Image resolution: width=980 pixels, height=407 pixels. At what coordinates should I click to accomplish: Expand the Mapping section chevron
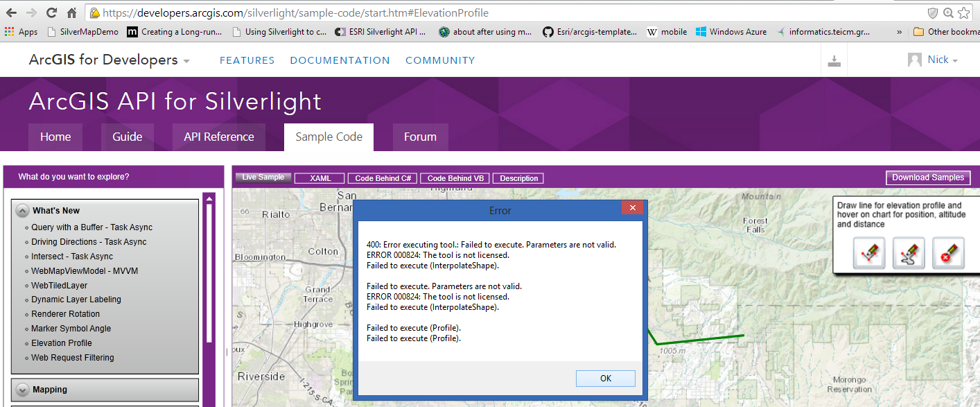point(22,390)
